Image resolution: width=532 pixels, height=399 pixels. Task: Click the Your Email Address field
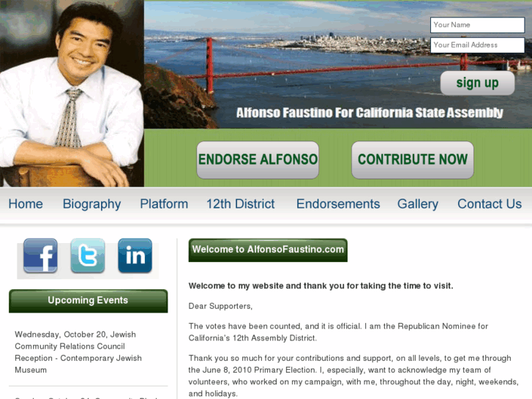(477, 45)
